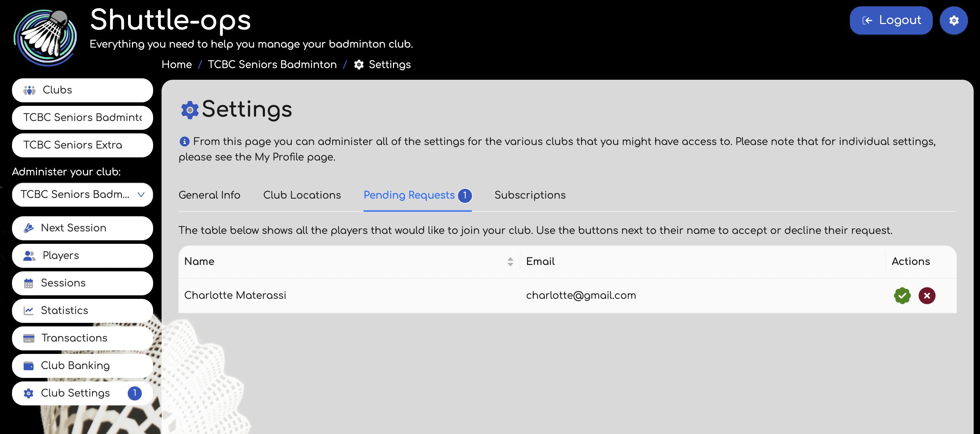Go to Club Banking
980x434 pixels.
[x=82, y=366]
